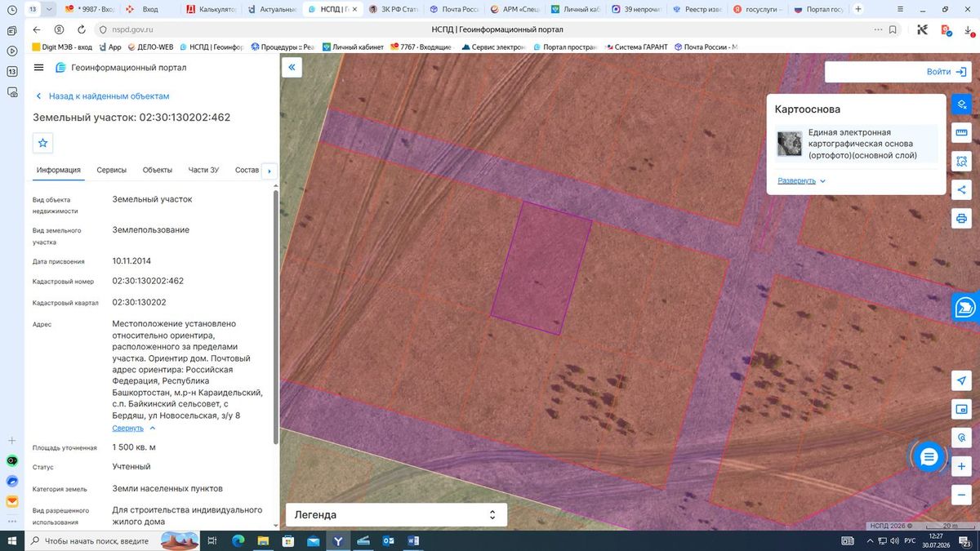The height and width of the screenshot is (551, 980).
Task: Open a new browser tab
Action: [857, 9]
